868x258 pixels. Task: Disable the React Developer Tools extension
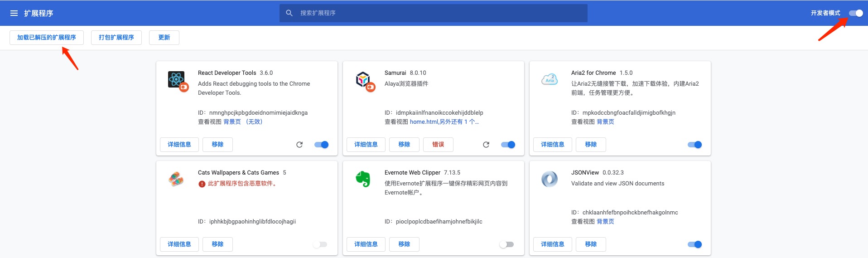coord(322,145)
